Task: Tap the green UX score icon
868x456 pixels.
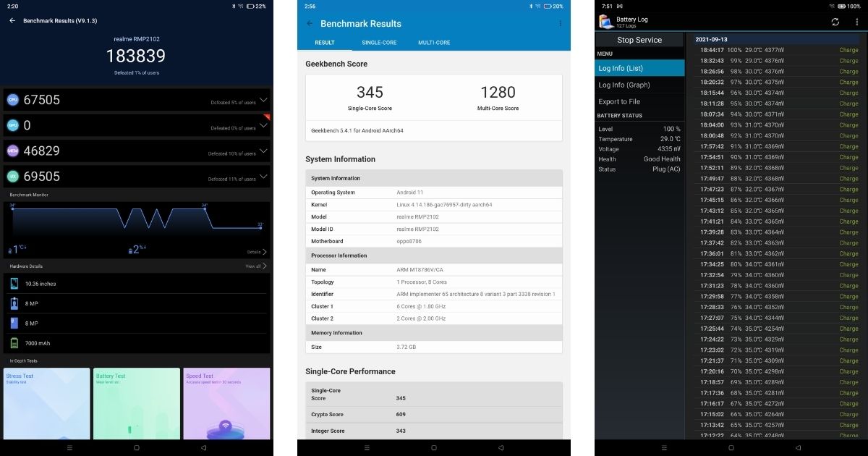Action: pyautogui.click(x=12, y=176)
